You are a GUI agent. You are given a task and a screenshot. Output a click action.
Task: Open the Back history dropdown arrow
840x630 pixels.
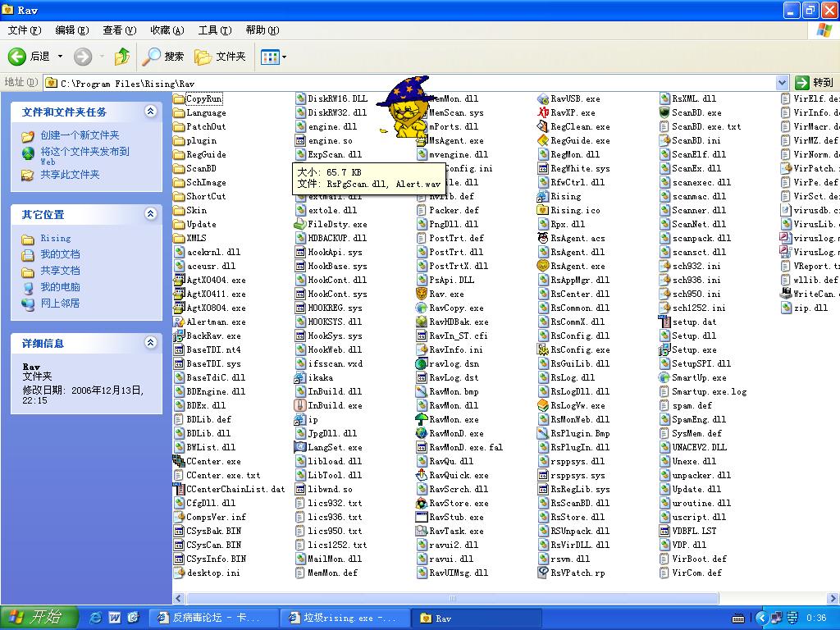(x=60, y=57)
